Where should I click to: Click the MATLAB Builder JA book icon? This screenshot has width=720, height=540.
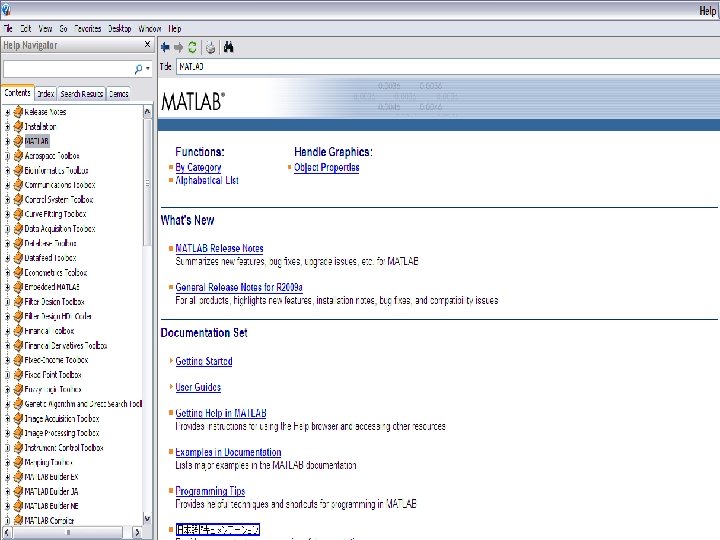point(18,491)
